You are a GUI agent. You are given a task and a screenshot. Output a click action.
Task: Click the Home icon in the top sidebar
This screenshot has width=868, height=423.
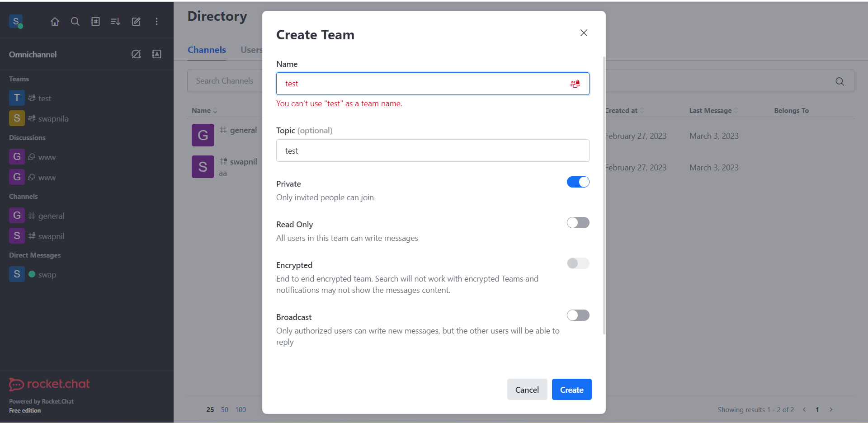point(55,21)
